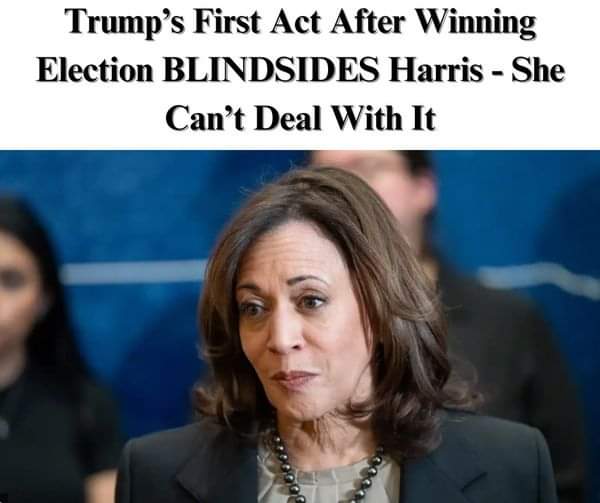Click the word 'Election' in the headline
The height and width of the screenshot is (503, 600).
point(95,71)
